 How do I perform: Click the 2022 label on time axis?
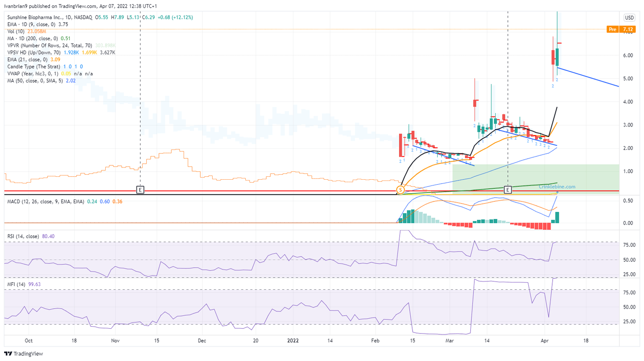point(293,341)
